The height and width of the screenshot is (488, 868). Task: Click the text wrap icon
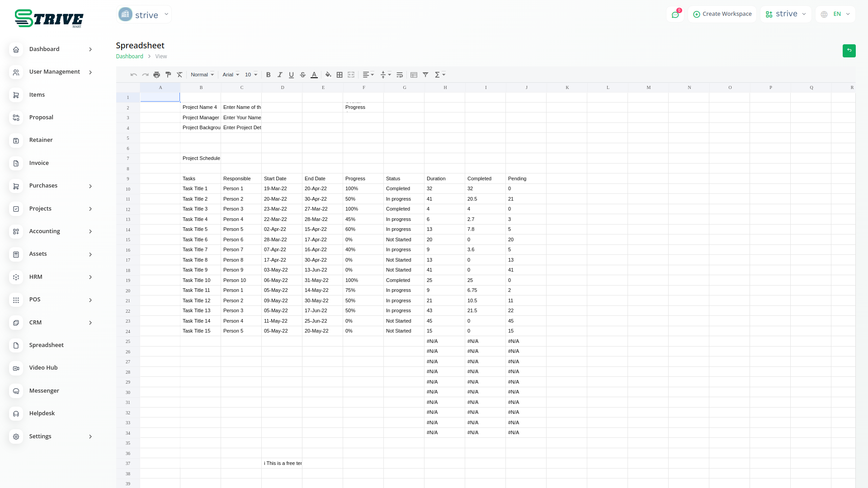coord(400,75)
